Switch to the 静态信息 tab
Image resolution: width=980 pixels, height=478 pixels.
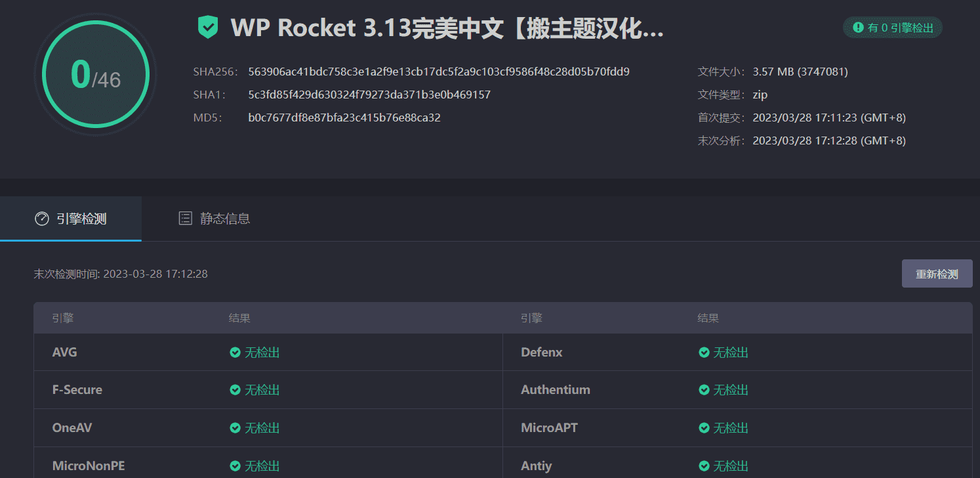(214, 219)
